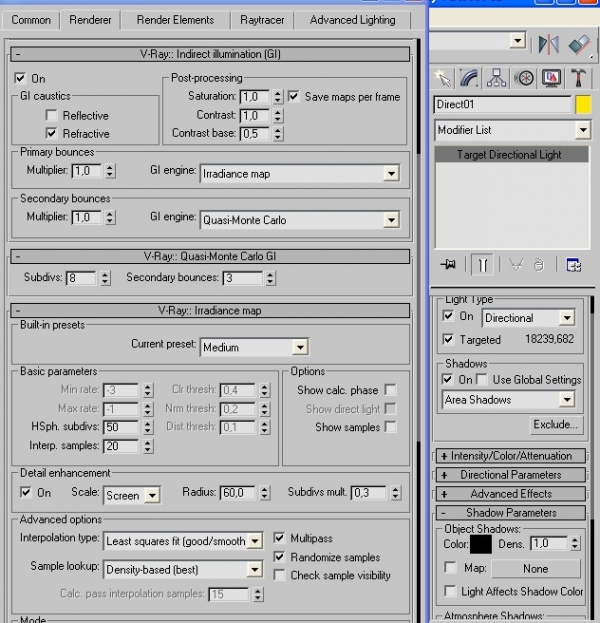Click the shadows Exclude... button
Viewport: 600px width, 623px height.
point(555,425)
